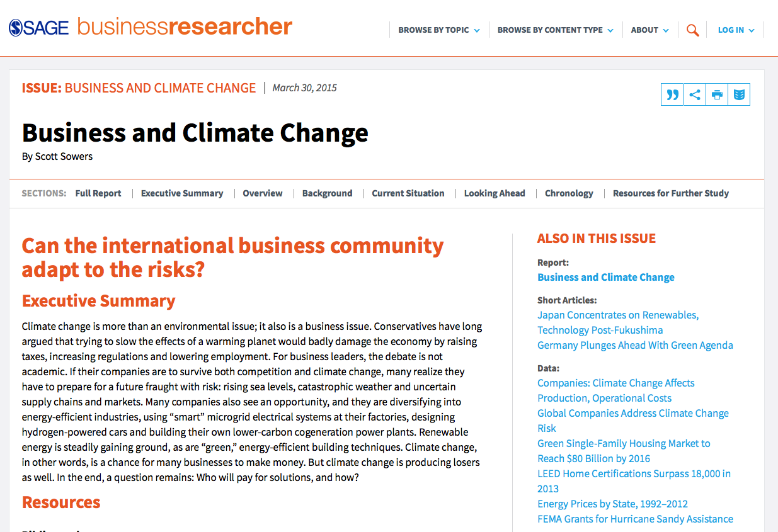Image resolution: width=778 pixels, height=532 pixels.
Task: Click the search magnifier icon
Action: click(692, 30)
